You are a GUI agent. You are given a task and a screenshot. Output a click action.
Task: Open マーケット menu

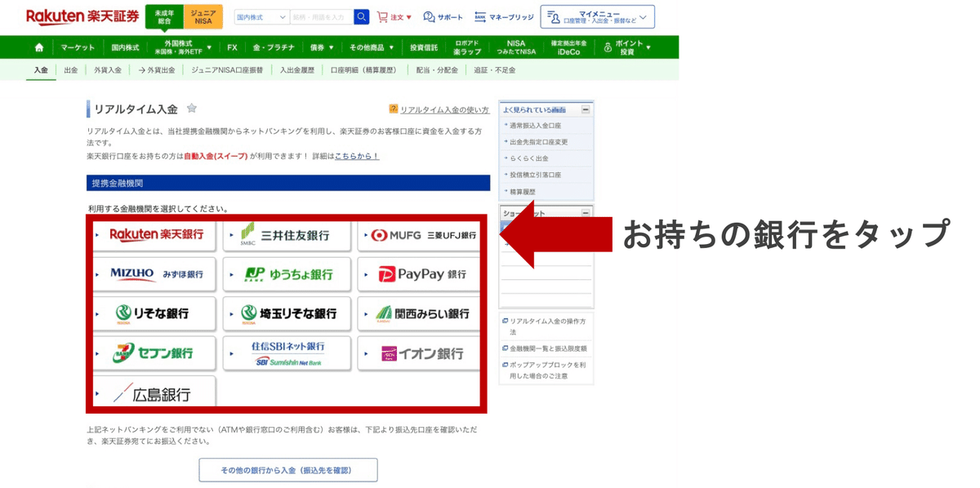[78, 47]
